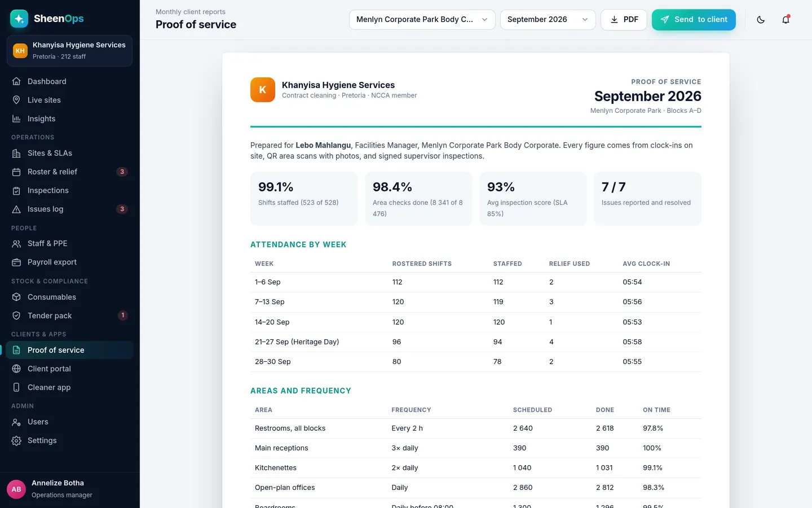
Task: Open the Menlyn Corporate Park client dropdown
Action: point(422,20)
